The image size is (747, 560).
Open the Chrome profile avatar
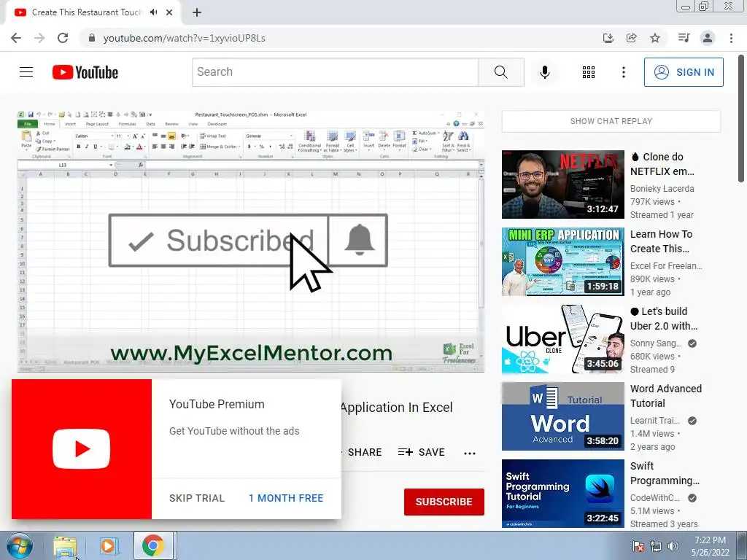[708, 38]
